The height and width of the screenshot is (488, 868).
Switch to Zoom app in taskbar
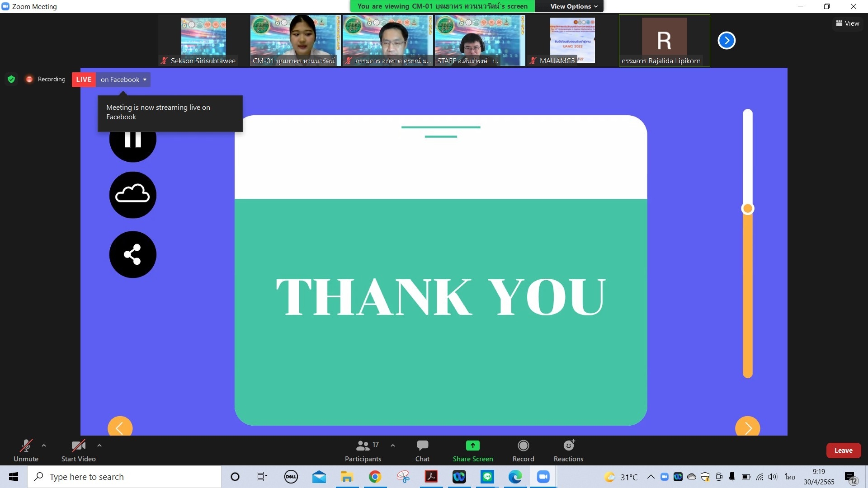pyautogui.click(x=543, y=477)
